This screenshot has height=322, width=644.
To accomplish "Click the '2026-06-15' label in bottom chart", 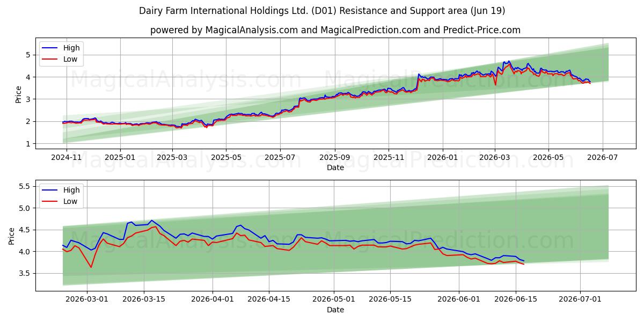I will 516,300.
